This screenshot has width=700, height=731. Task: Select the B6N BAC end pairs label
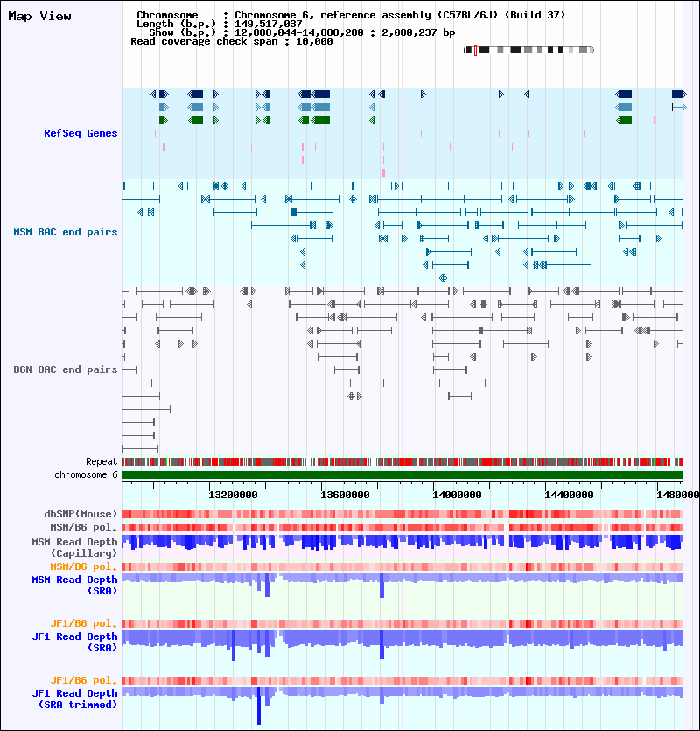[x=66, y=369]
